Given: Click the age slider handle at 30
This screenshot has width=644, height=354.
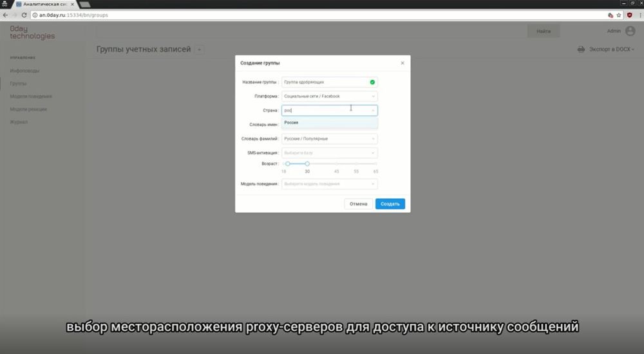Looking at the screenshot, I should (307, 164).
